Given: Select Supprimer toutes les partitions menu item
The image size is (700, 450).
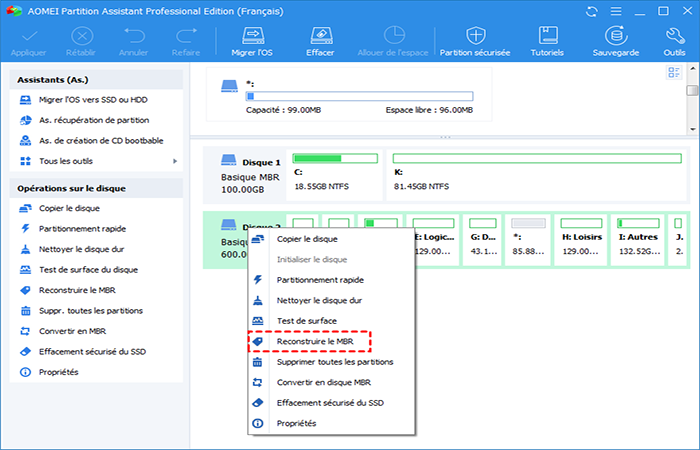Looking at the screenshot, I should pos(334,362).
